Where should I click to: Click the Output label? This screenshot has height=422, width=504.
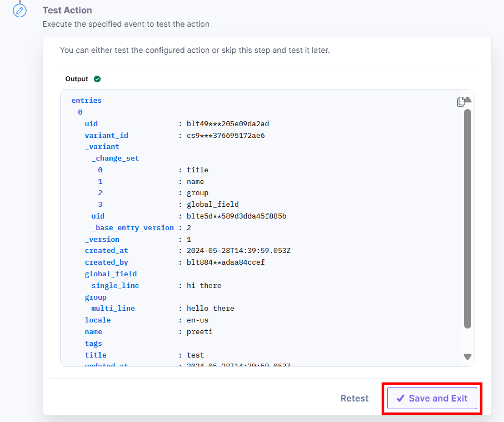[77, 79]
